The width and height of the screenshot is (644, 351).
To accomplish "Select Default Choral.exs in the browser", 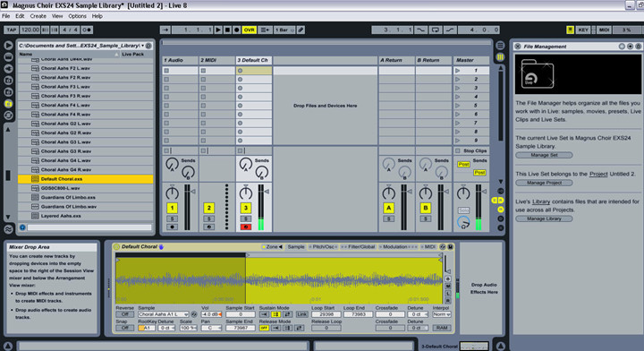I will click(86, 179).
